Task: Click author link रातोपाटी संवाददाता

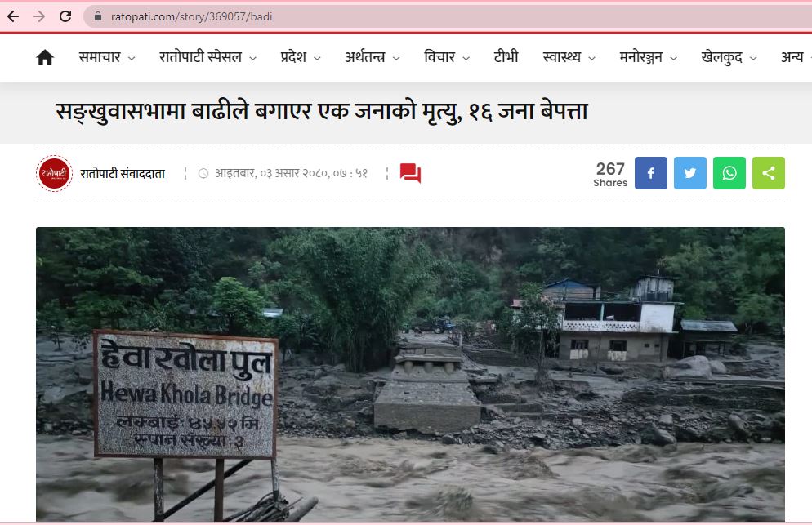Action: click(x=123, y=173)
